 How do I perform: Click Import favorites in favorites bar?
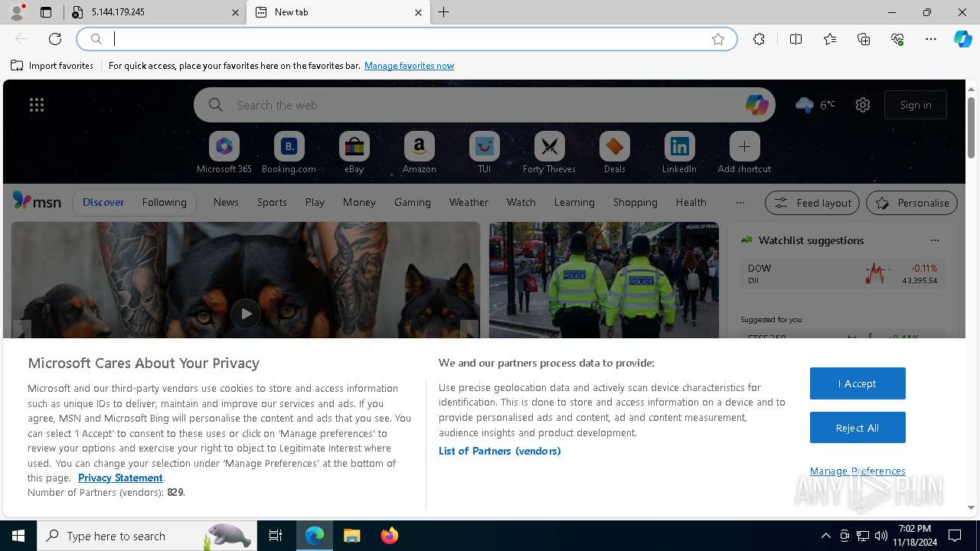tap(52, 66)
